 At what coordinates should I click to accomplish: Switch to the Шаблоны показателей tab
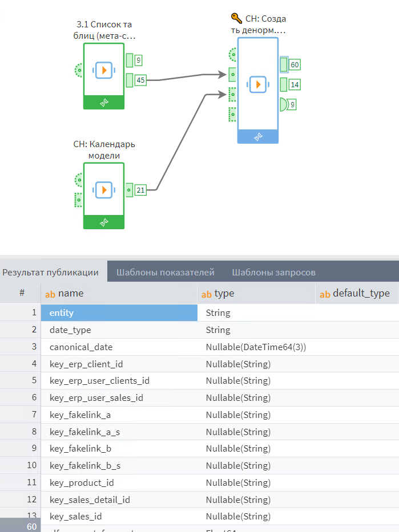(165, 272)
